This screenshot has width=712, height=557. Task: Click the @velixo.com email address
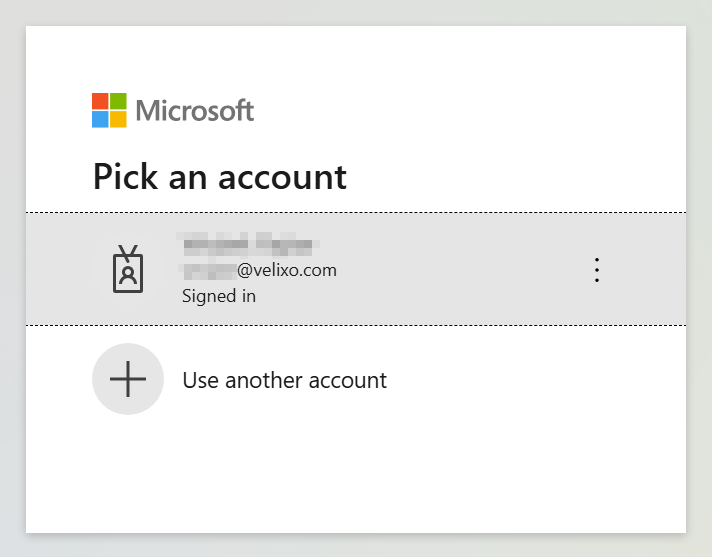pyautogui.click(x=286, y=270)
